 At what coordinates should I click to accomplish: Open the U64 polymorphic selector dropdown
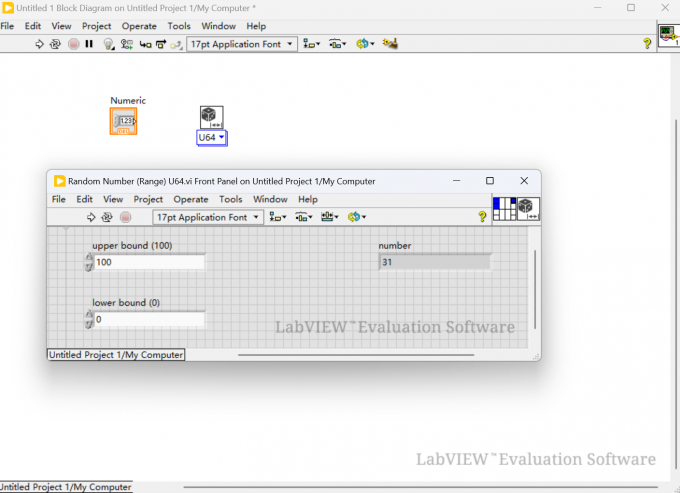click(212, 137)
